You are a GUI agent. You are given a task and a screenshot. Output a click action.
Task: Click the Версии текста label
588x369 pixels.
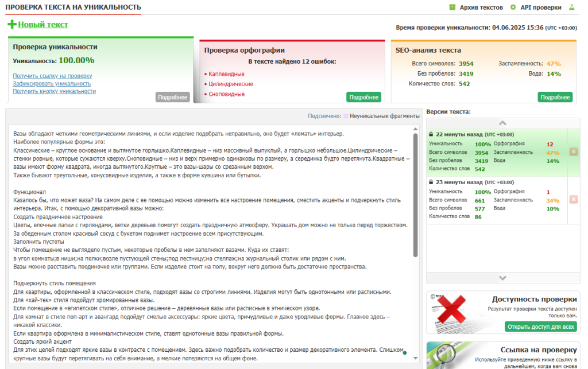coord(448,112)
